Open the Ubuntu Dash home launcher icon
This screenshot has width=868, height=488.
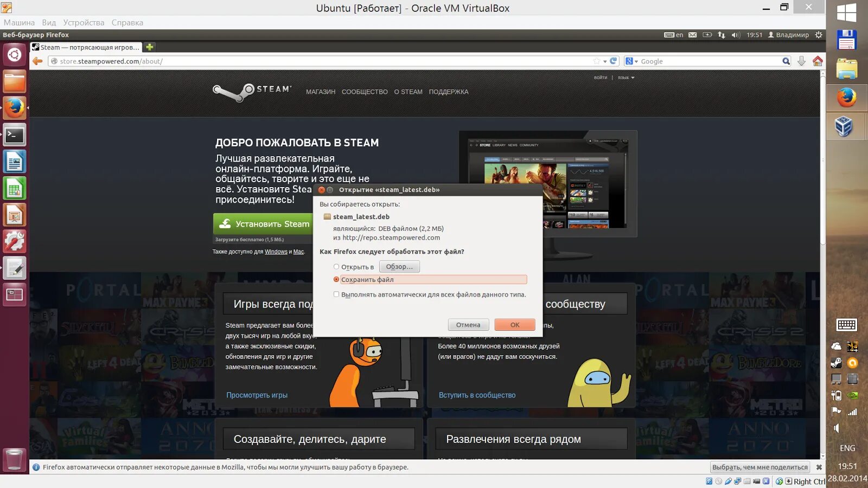(x=14, y=55)
